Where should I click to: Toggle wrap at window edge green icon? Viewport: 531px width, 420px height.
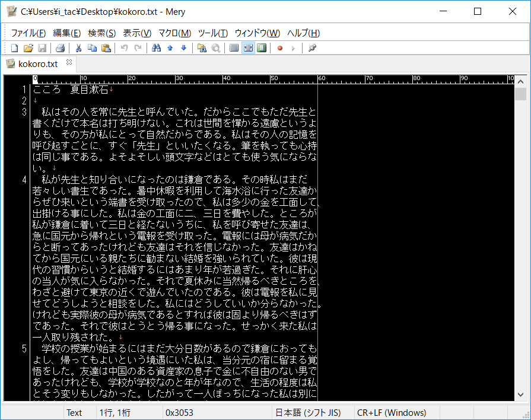click(262, 48)
